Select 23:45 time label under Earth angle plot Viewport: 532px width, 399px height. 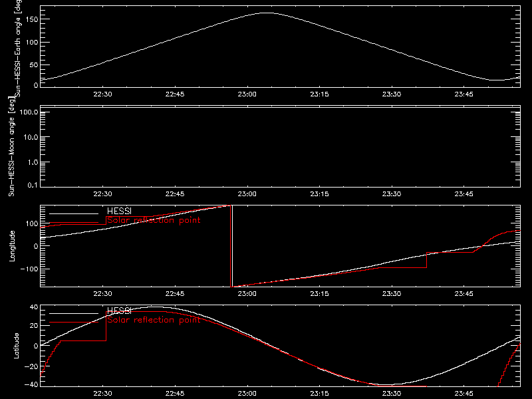pyautogui.click(x=464, y=94)
